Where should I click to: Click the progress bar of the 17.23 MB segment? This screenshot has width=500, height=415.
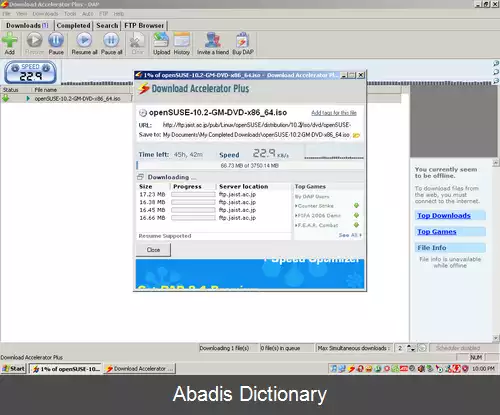(193, 194)
